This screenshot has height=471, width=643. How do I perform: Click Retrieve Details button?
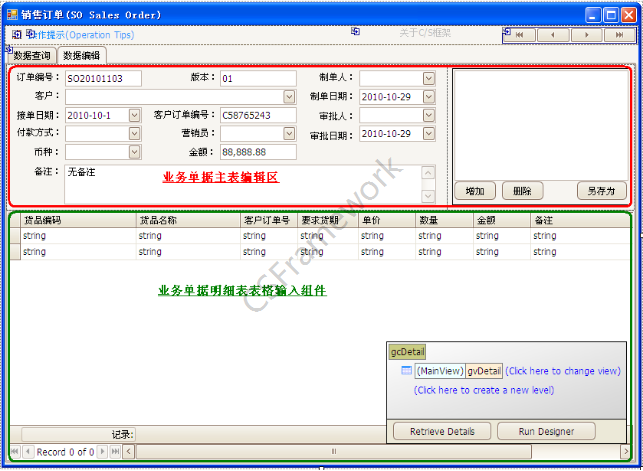pyautogui.click(x=442, y=431)
